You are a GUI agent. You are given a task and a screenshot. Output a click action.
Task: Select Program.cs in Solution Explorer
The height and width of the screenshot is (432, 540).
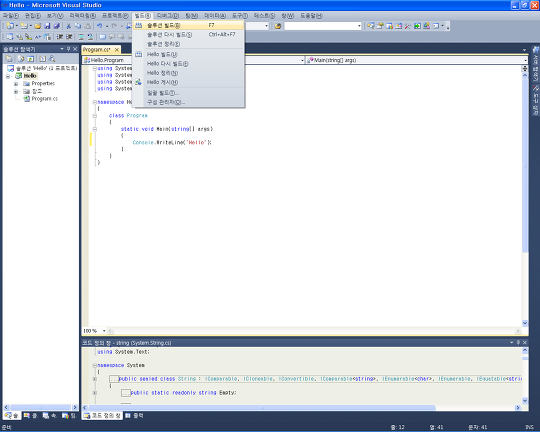point(44,99)
